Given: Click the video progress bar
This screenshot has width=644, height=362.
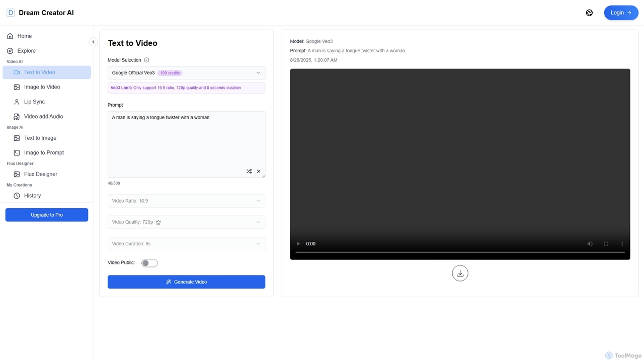Looking at the screenshot, I should [x=460, y=252].
